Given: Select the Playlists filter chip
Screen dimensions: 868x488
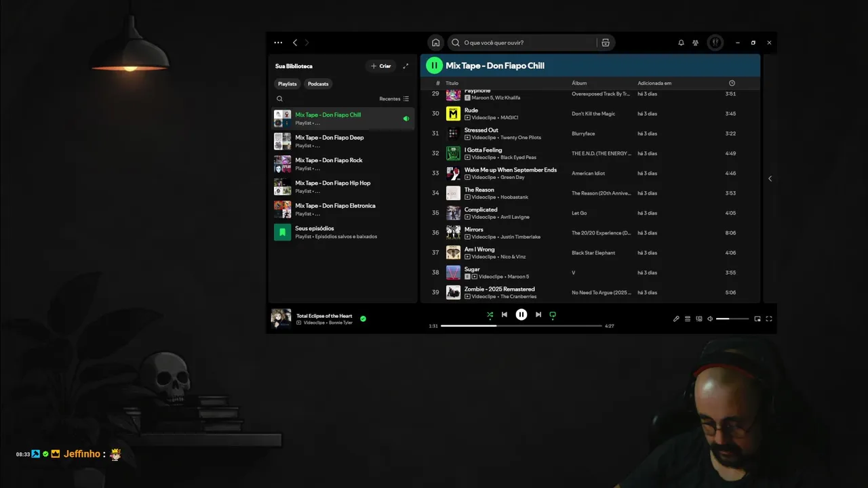Looking at the screenshot, I should (x=288, y=84).
